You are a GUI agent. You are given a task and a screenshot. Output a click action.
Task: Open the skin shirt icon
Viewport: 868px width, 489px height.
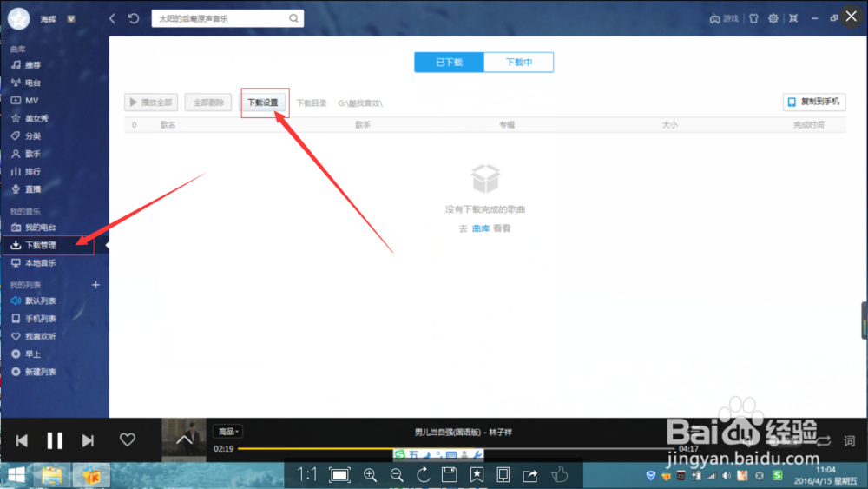[753, 18]
